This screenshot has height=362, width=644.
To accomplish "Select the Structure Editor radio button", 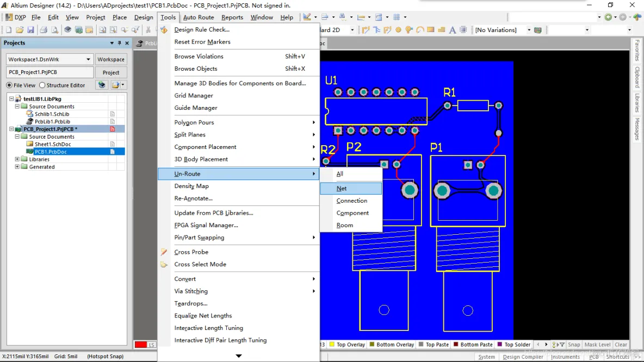I will coord(42,85).
